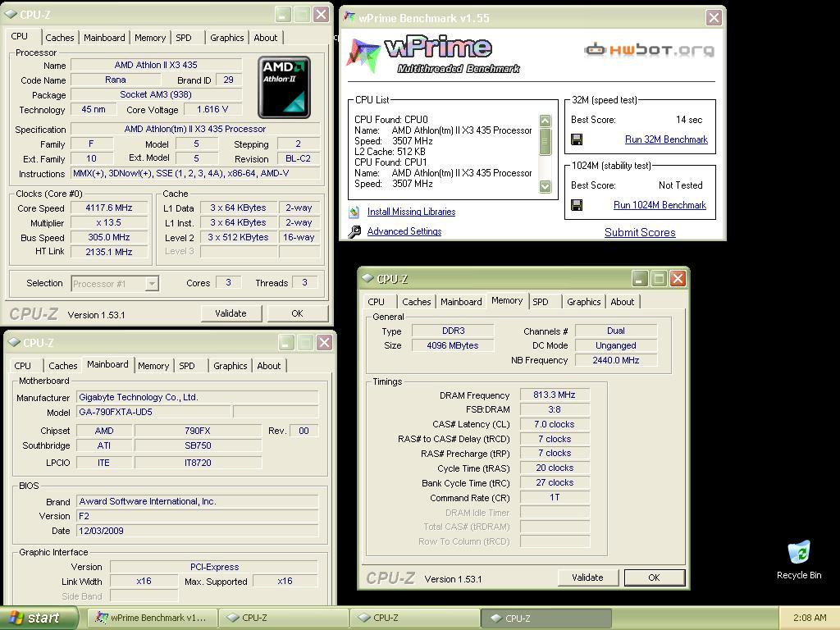The image size is (840, 630).
Task: Click the Install Missing Libraries icon
Action: click(x=354, y=212)
